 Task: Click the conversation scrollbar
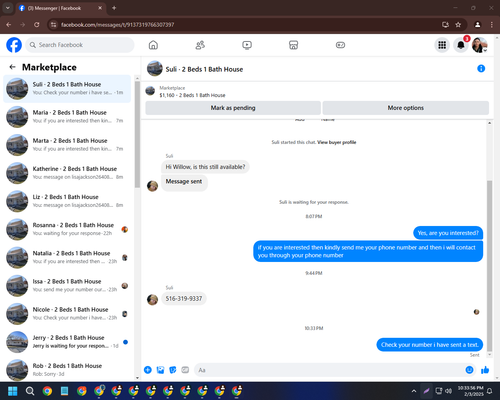[489, 266]
